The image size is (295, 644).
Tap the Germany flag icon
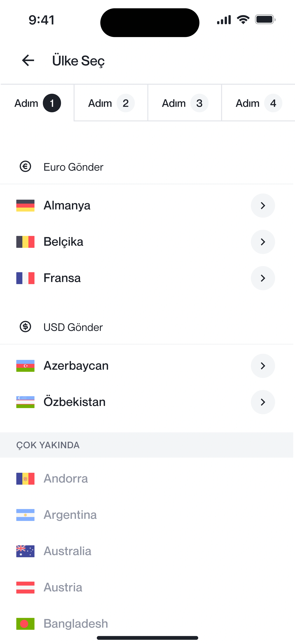[25, 206]
